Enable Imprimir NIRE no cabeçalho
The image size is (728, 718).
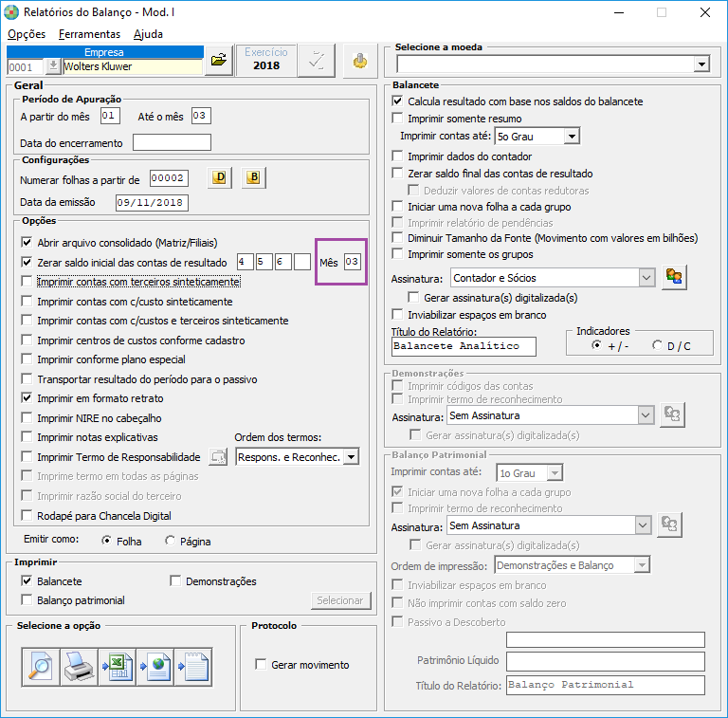(x=27, y=418)
